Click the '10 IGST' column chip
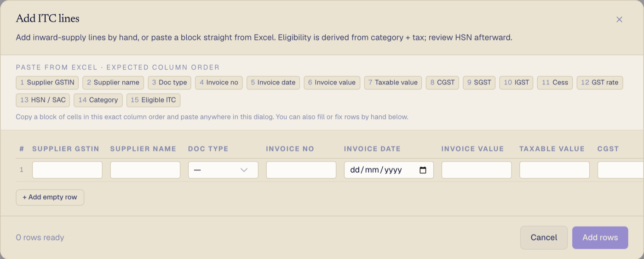 [x=517, y=83]
